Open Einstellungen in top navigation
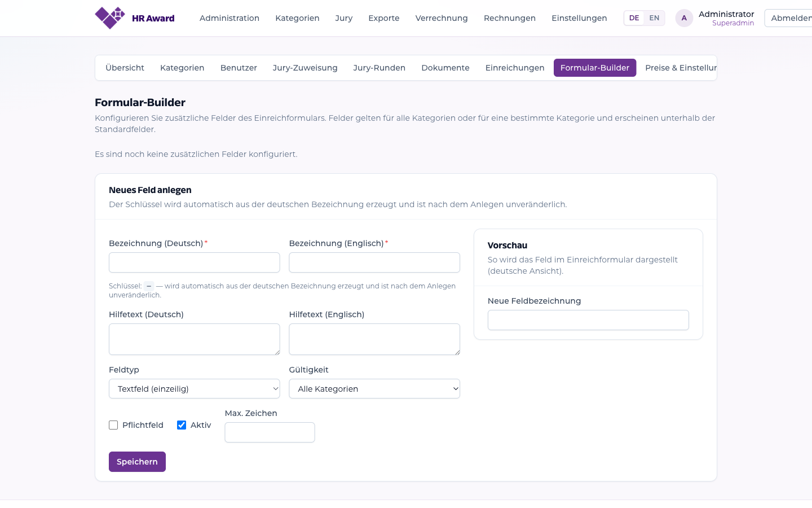The image size is (812, 508). click(x=579, y=18)
